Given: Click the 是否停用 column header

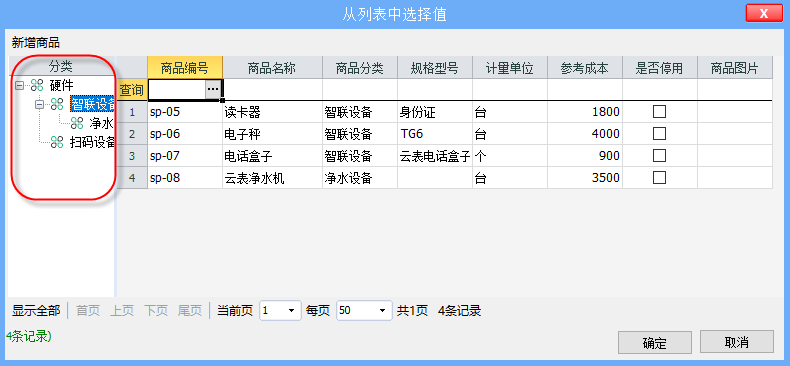Looking at the screenshot, I should (660, 68).
